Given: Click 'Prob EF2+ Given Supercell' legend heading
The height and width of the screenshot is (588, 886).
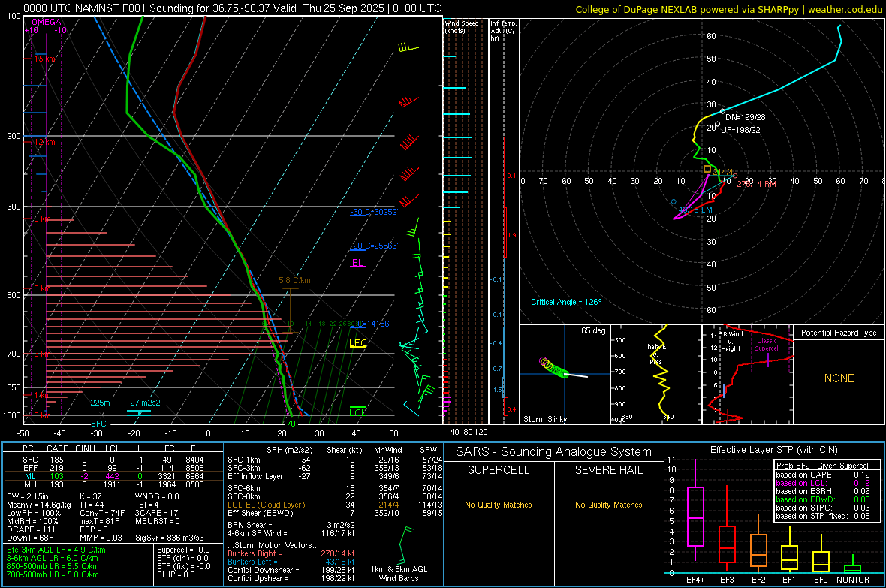Looking at the screenshot, I should pyautogui.click(x=823, y=466).
